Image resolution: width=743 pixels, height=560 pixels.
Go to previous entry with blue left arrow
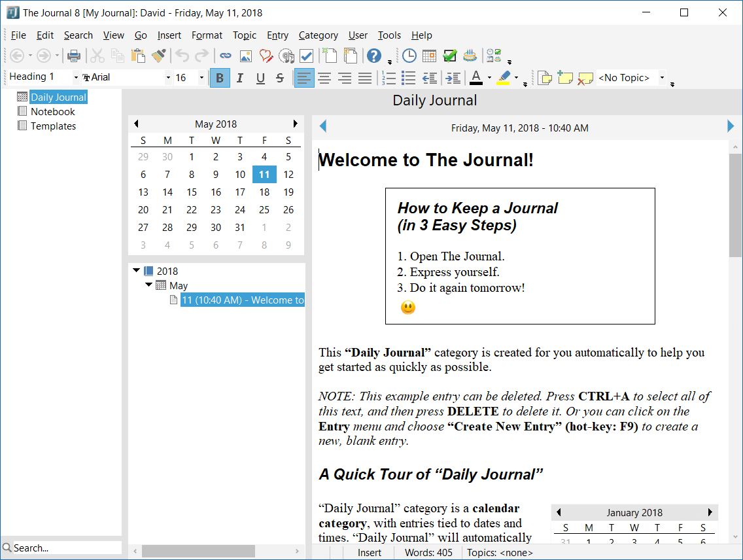323,126
